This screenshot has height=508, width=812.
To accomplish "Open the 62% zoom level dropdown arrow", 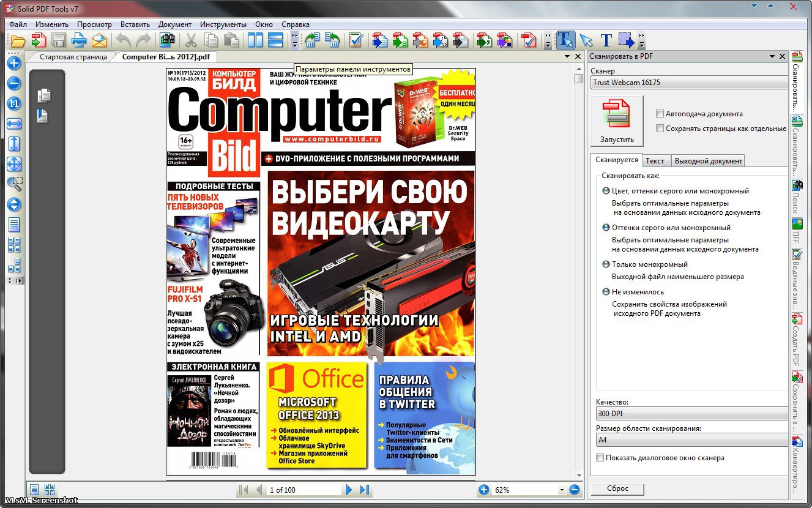I will 562,490.
